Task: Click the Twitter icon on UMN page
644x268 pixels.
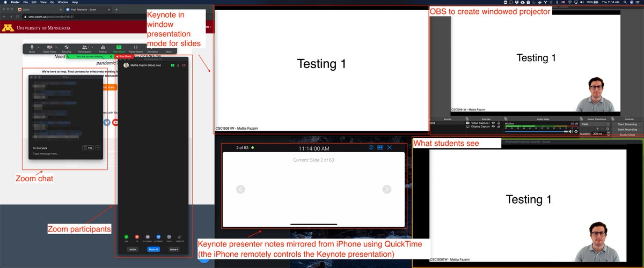Action: click(x=107, y=122)
